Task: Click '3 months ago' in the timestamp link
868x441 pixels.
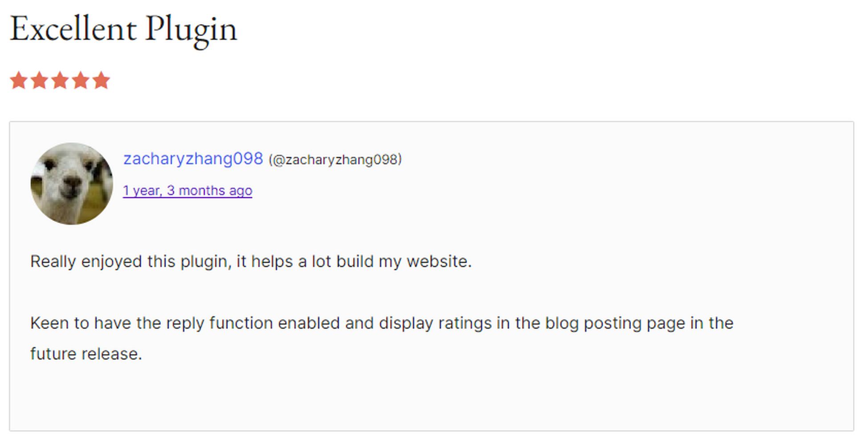Action: click(x=209, y=191)
